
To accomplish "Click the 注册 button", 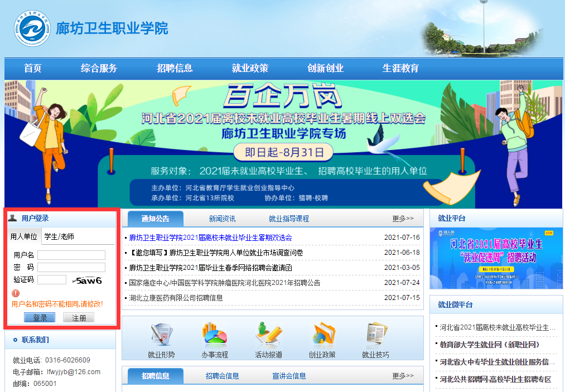I will [x=79, y=318].
